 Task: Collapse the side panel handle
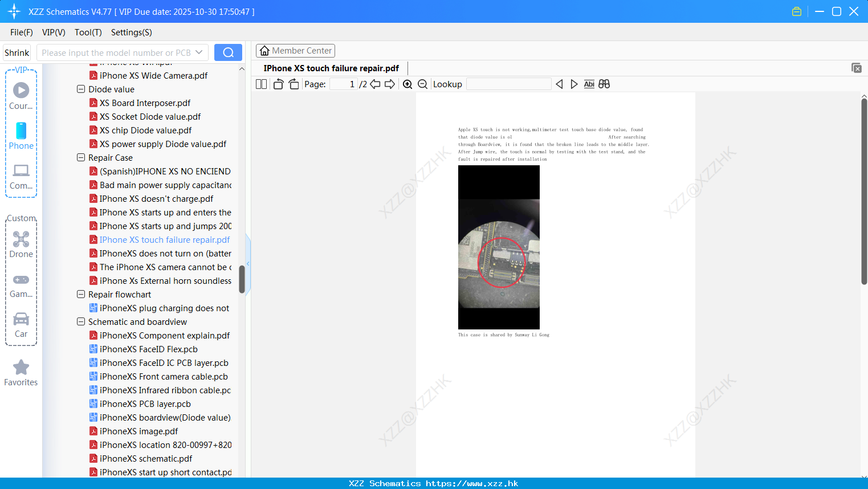point(248,264)
